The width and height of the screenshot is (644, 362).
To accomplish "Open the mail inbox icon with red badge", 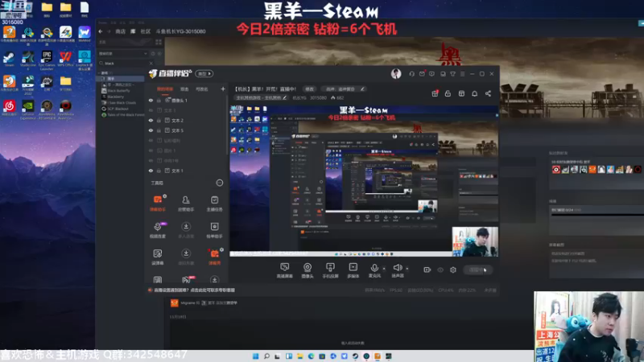I will pos(422,74).
